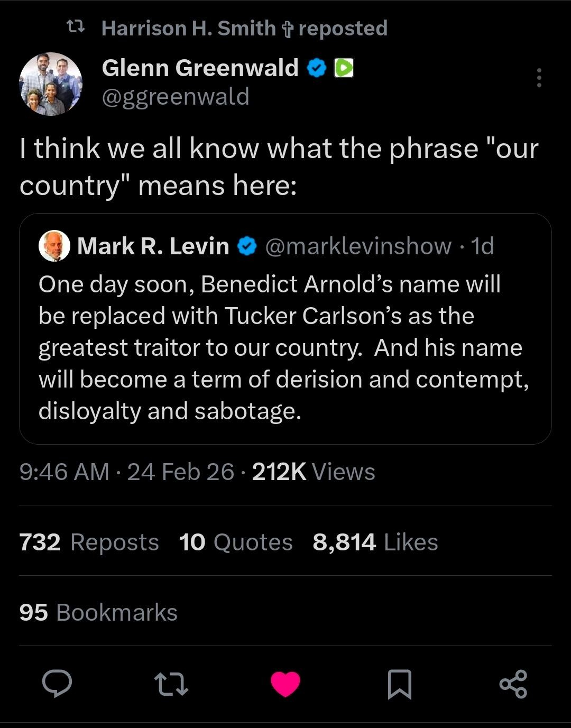571x728 pixels.
Task: Tap the @marklevinshow handle
Action: coord(358,246)
